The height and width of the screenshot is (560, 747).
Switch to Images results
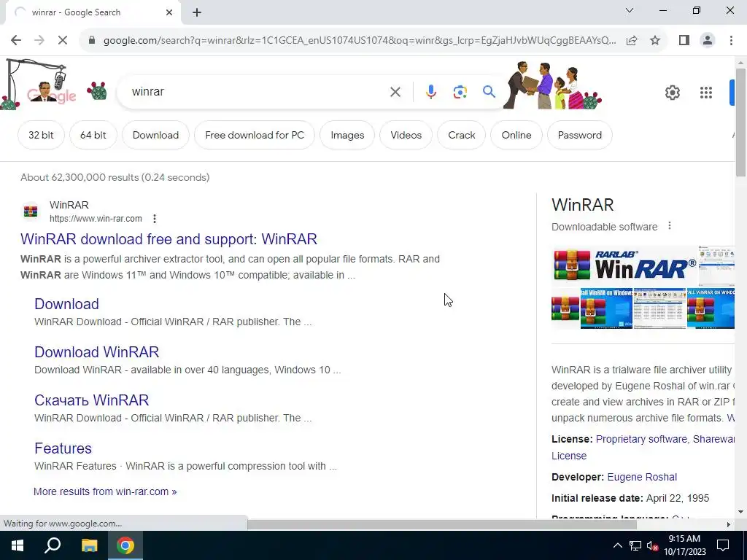[347, 135]
